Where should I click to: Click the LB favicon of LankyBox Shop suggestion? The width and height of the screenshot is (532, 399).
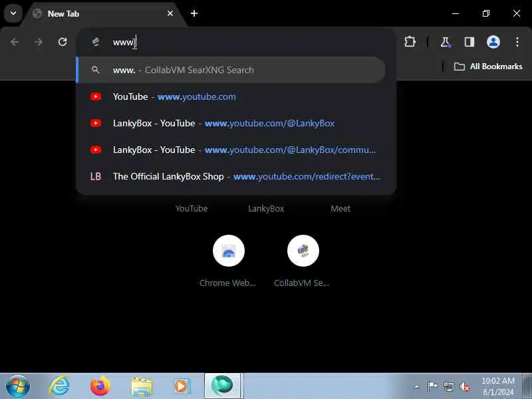coord(96,176)
